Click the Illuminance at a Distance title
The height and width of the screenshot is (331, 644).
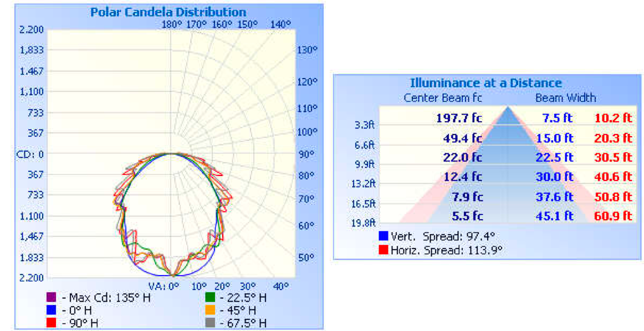(485, 83)
